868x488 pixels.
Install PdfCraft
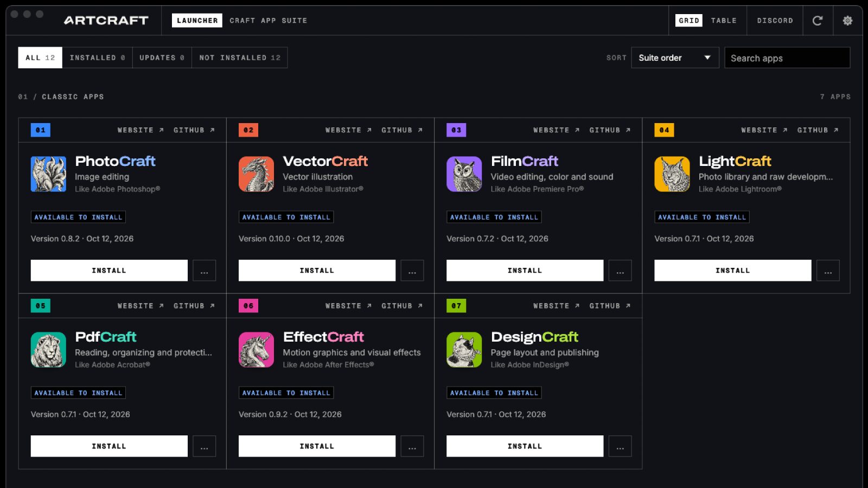[x=109, y=446]
